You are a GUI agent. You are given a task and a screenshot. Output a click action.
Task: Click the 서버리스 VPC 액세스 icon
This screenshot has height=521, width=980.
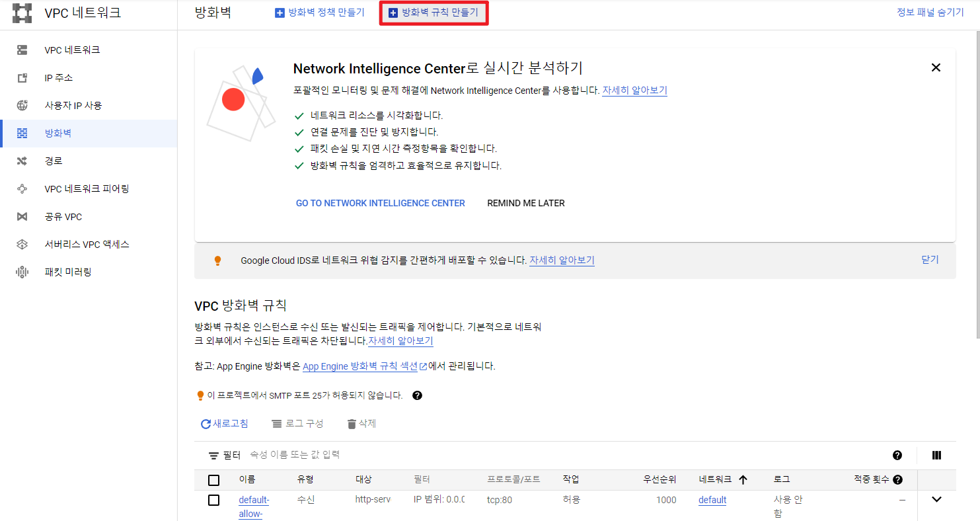(x=22, y=245)
